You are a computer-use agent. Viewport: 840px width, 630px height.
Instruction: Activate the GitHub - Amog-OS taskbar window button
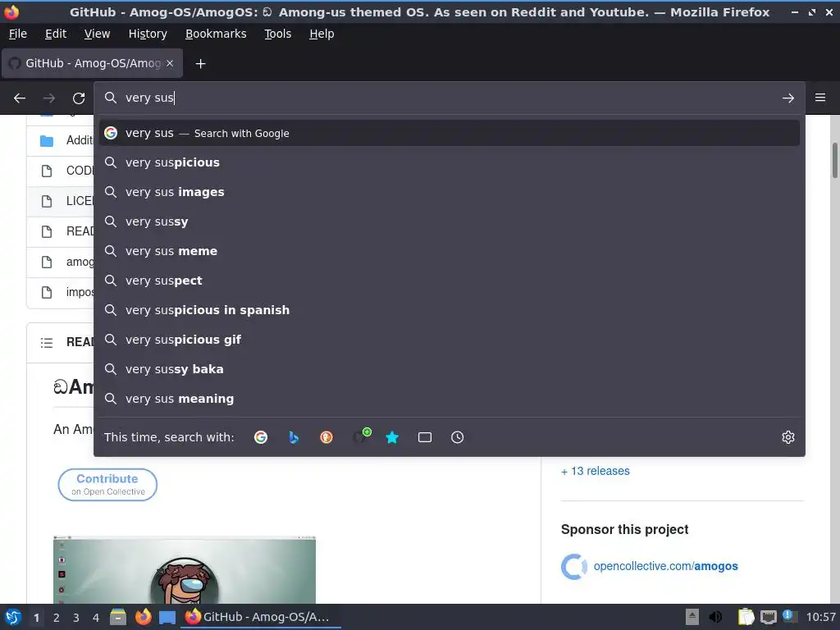pyautogui.click(x=262, y=617)
